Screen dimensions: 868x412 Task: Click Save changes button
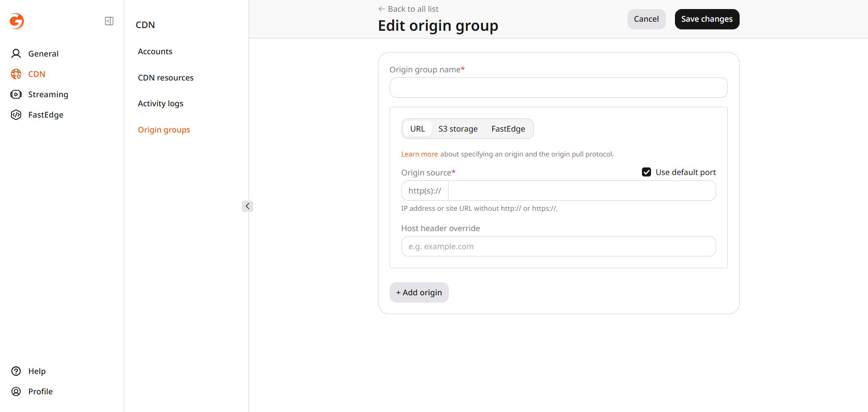click(x=707, y=19)
